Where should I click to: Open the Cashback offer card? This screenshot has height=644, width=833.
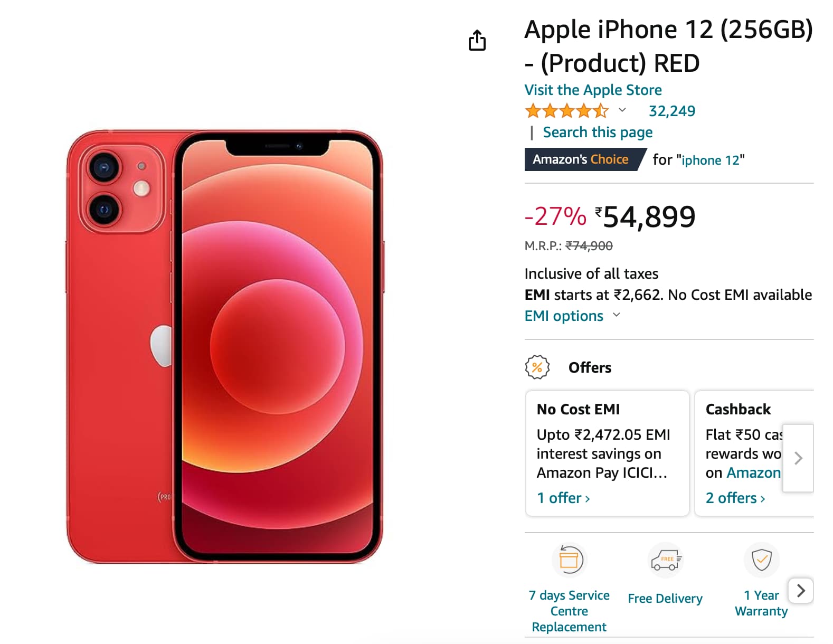754,453
